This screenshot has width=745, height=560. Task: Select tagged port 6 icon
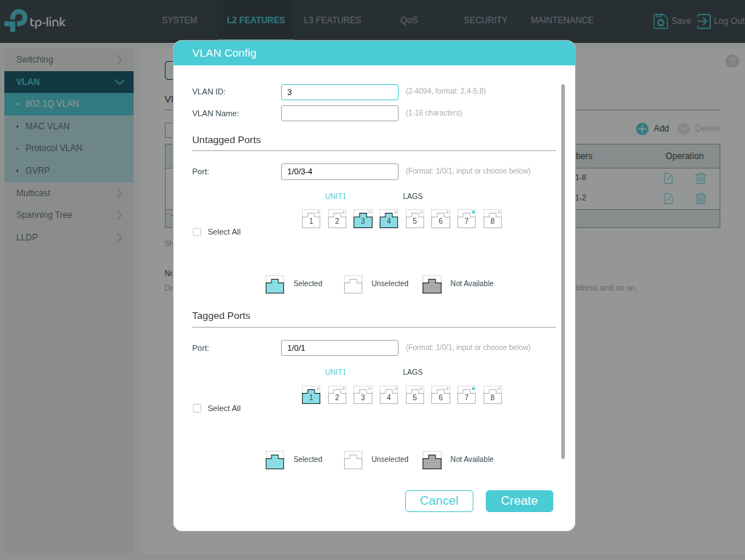click(x=441, y=395)
